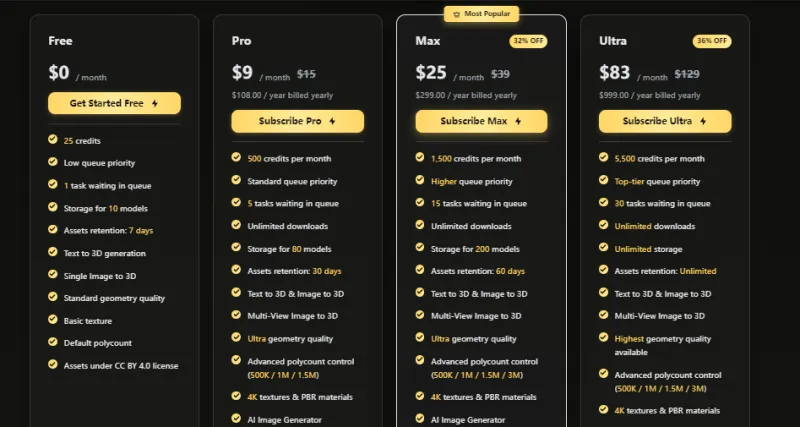This screenshot has height=427, width=800.
Task: Click checkmark beside 500 credits per month
Action: click(x=236, y=157)
